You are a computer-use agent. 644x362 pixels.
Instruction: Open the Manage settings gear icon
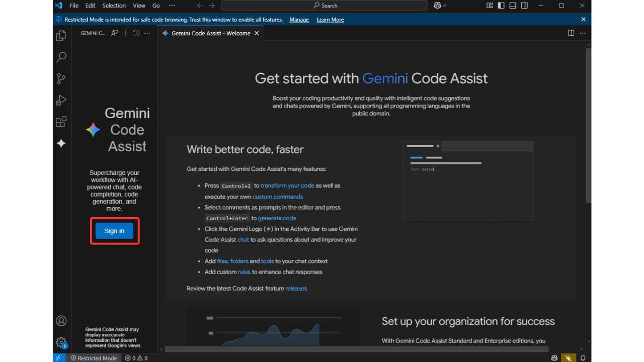click(x=61, y=341)
